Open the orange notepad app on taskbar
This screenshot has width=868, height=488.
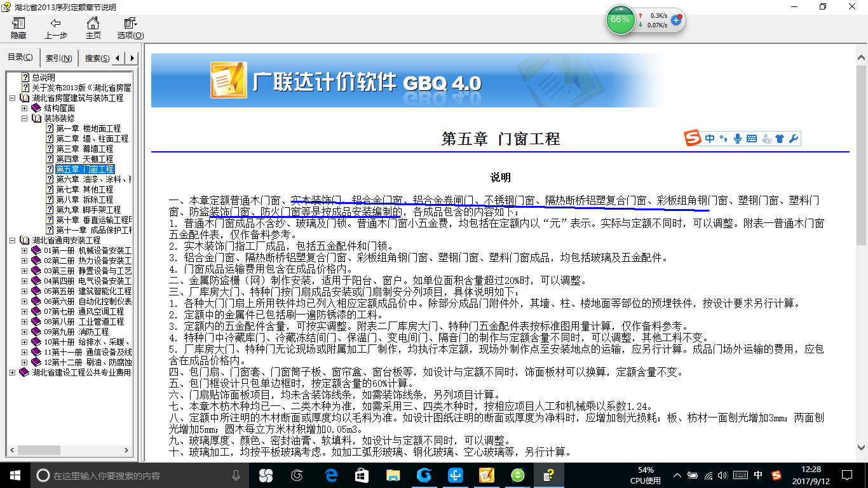coord(486,475)
